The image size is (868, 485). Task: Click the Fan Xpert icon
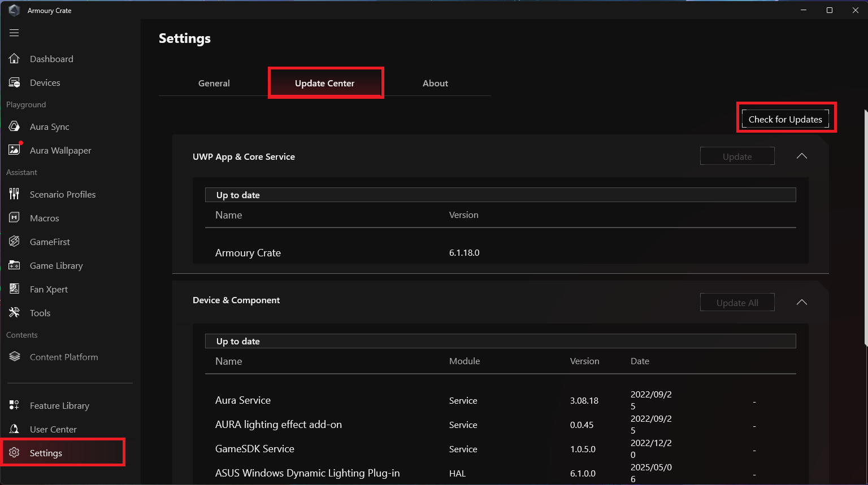tap(14, 289)
